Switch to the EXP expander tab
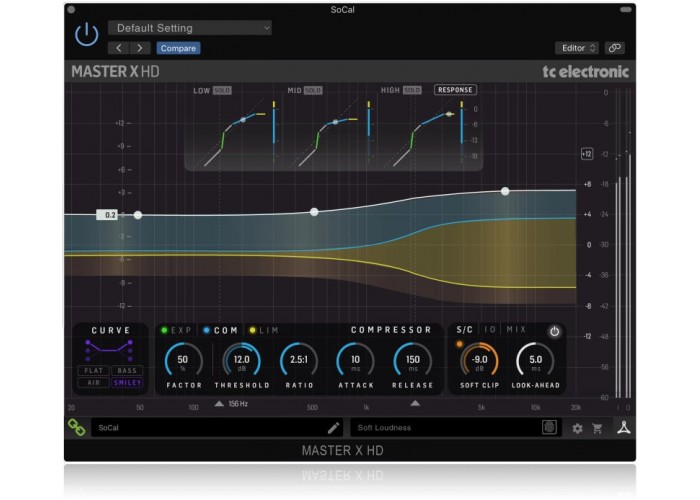The height and width of the screenshot is (500, 700). pos(176,330)
